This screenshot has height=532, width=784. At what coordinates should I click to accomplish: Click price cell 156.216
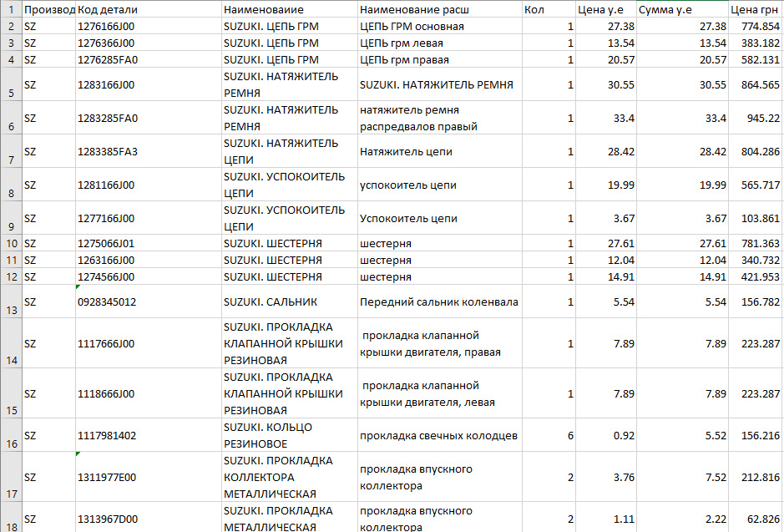click(x=756, y=435)
